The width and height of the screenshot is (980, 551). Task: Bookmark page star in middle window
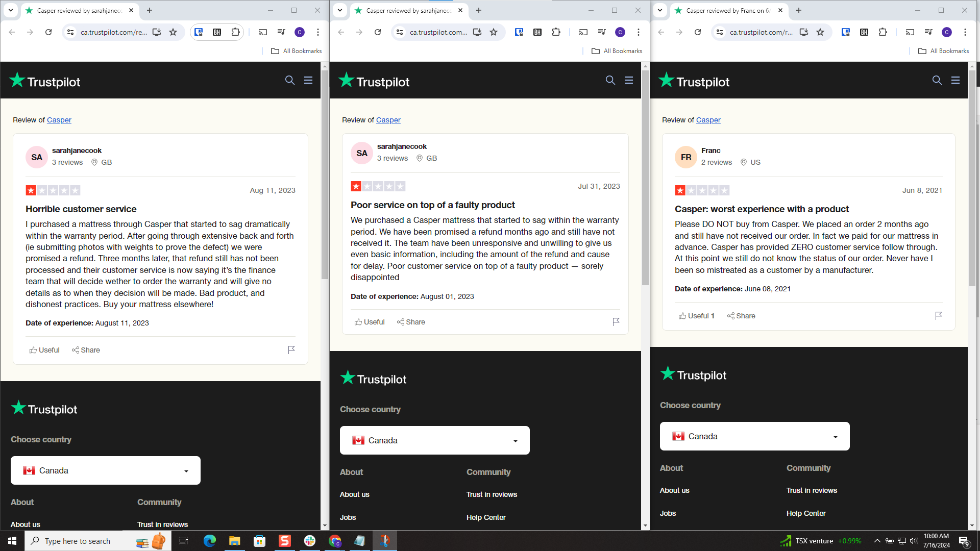(x=494, y=32)
